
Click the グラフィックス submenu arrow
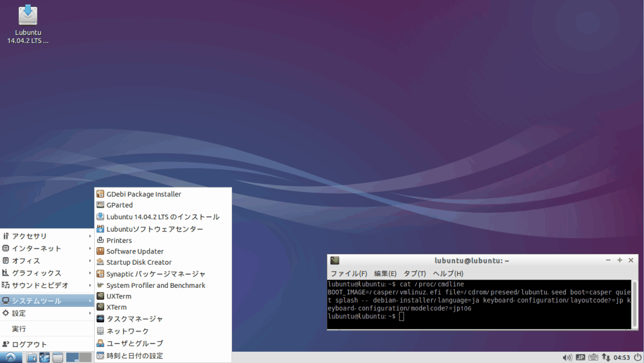[x=90, y=273]
